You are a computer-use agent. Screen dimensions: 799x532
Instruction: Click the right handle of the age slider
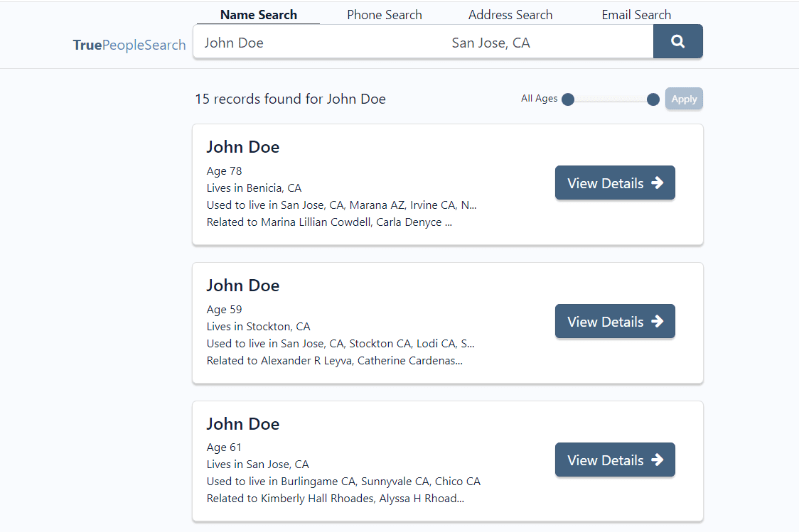click(x=653, y=99)
